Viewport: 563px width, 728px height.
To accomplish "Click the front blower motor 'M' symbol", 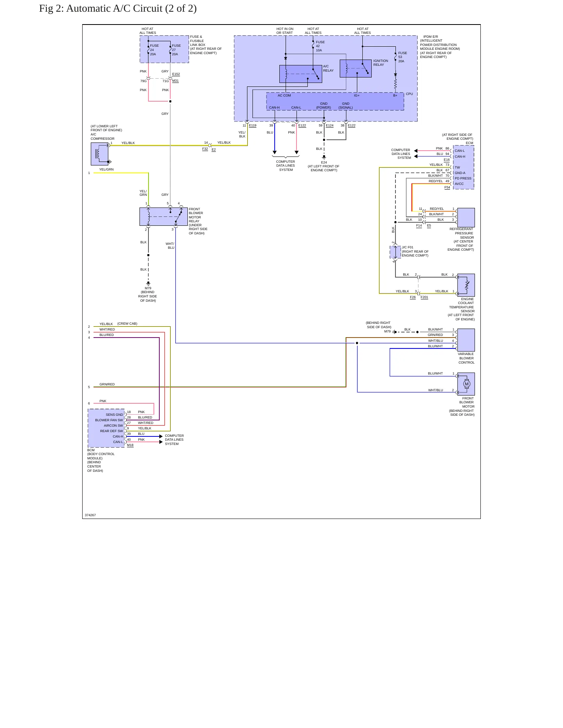I will pos(466,384).
